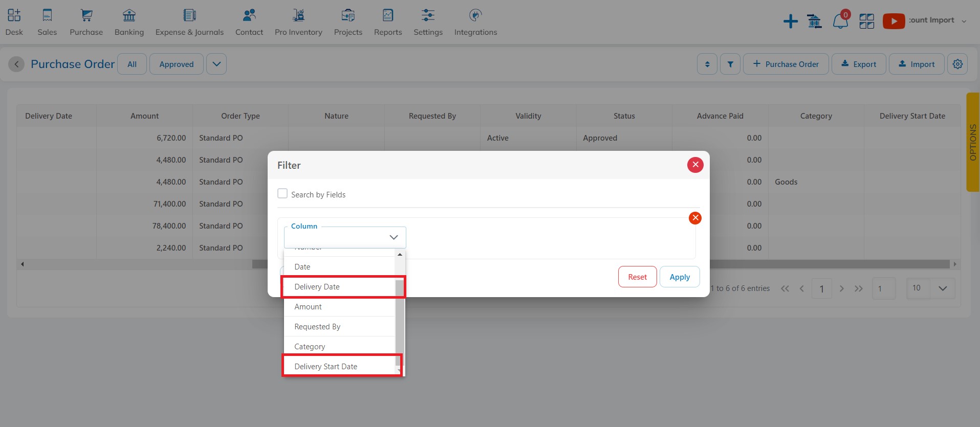Open the account dropdown beside count Import

964,21
